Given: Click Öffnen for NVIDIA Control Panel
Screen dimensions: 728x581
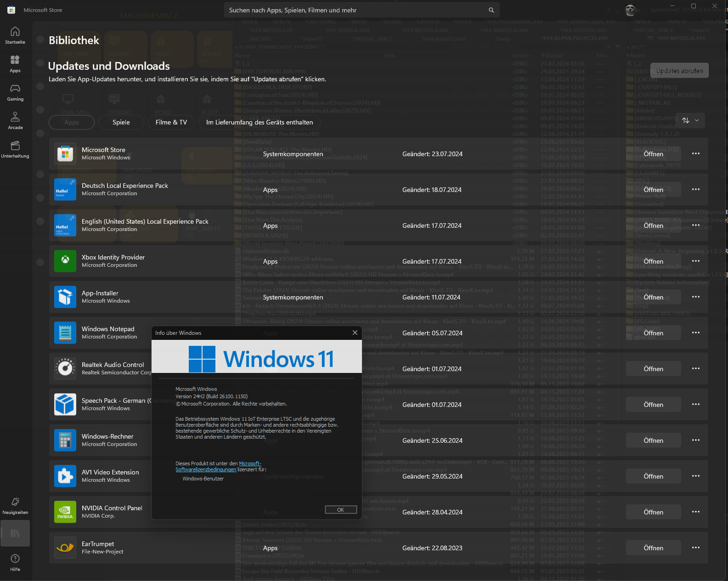Looking at the screenshot, I should click(653, 512).
